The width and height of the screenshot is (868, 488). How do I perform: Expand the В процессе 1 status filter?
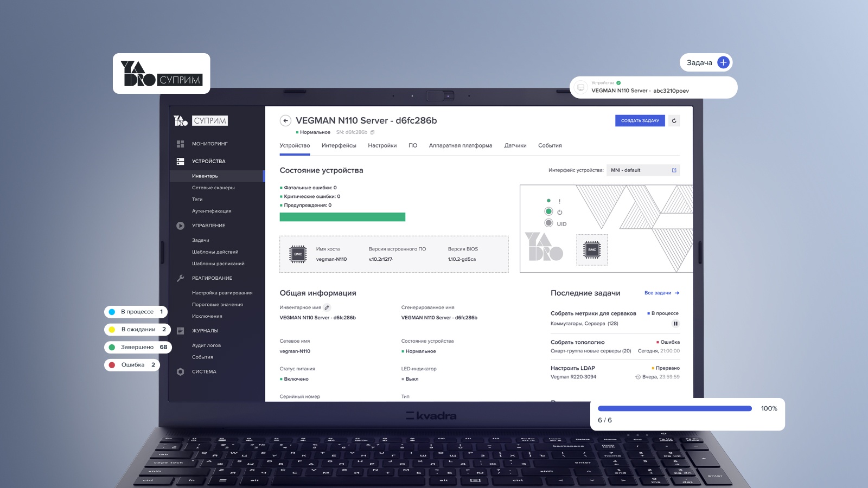(136, 311)
